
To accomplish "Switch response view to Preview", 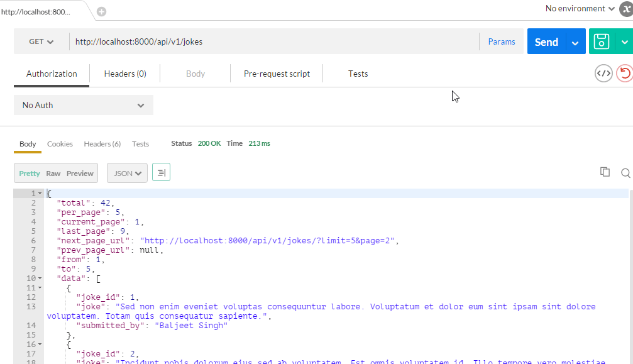I will click(x=80, y=174).
